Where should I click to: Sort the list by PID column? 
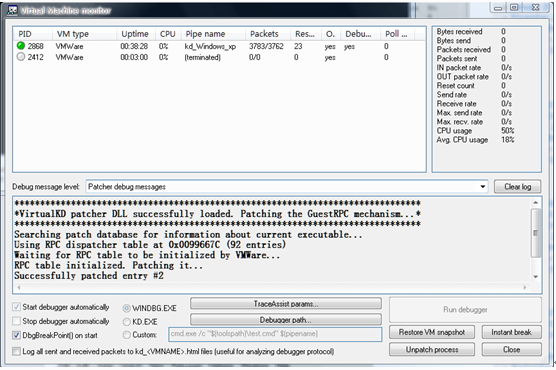(33, 34)
